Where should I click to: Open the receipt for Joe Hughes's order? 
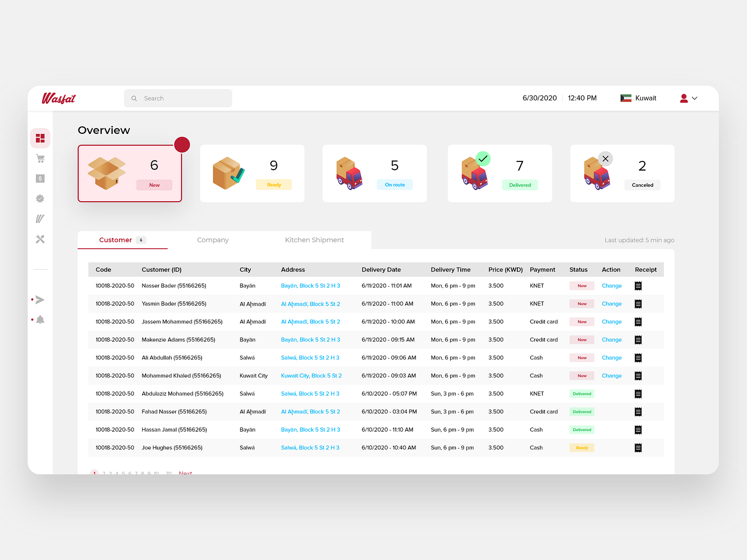(638, 448)
